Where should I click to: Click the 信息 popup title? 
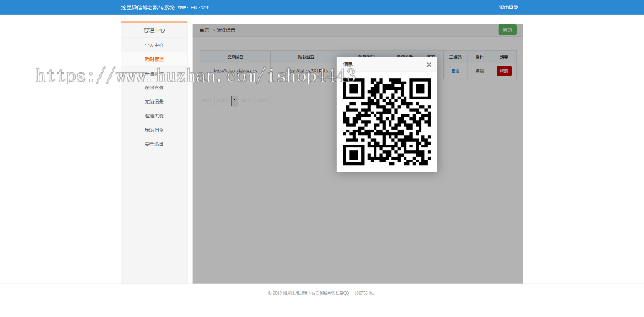pyautogui.click(x=348, y=64)
